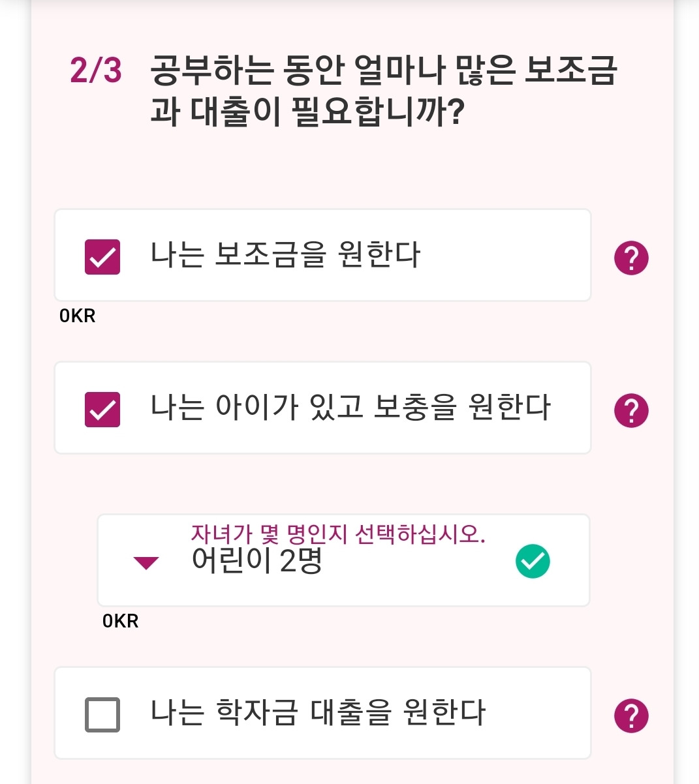This screenshot has height=784, width=699.
Task: Click the 나는 학자금 대출을 원한다 label text
Action: click(x=318, y=712)
